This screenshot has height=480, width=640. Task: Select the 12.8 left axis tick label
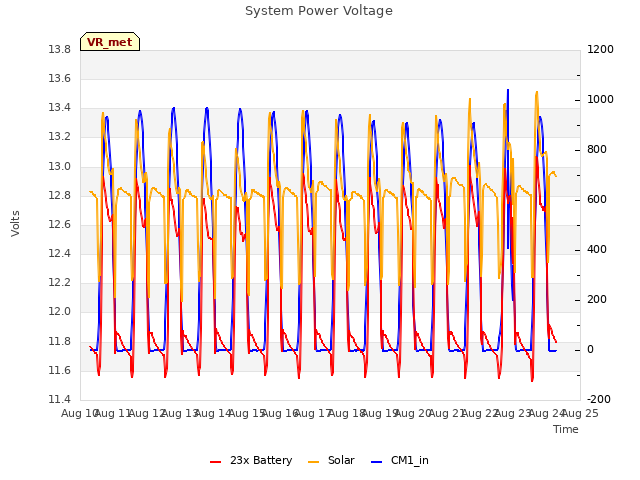point(60,196)
